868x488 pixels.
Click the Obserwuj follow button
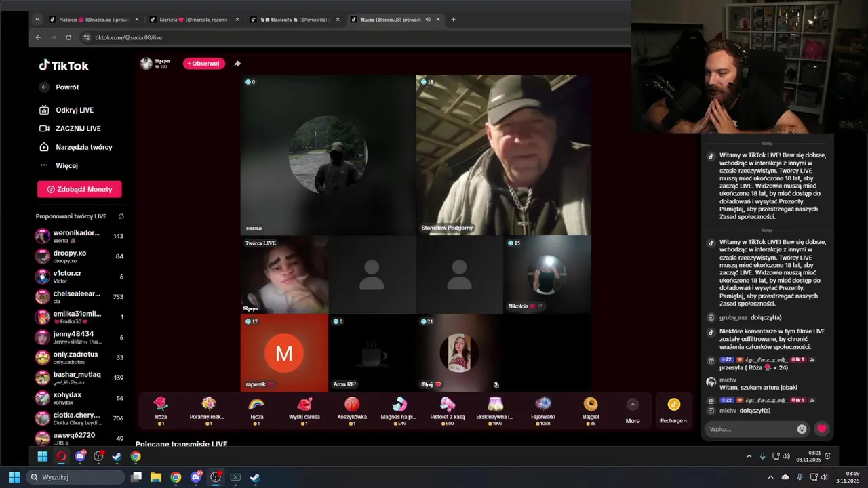tap(204, 64)
